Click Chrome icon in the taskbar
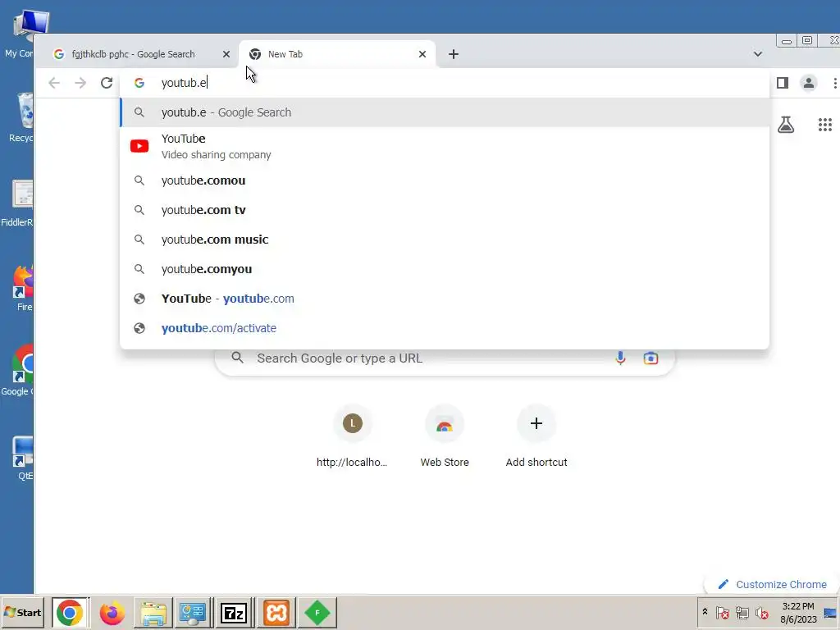This screenshot has width=840, height=630. [70, 612]
